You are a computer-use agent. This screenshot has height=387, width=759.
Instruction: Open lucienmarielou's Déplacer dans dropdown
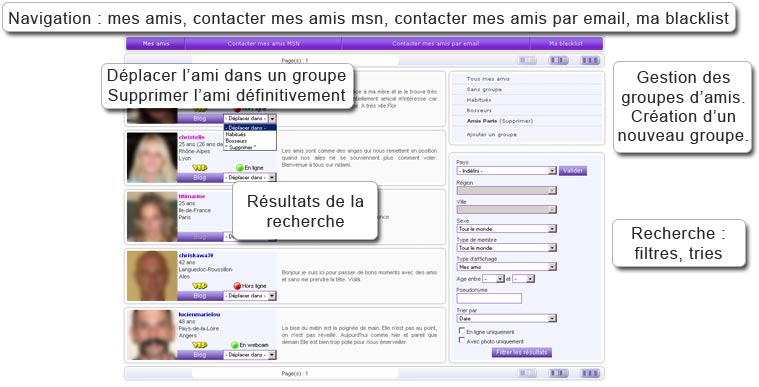pos(250,355)
